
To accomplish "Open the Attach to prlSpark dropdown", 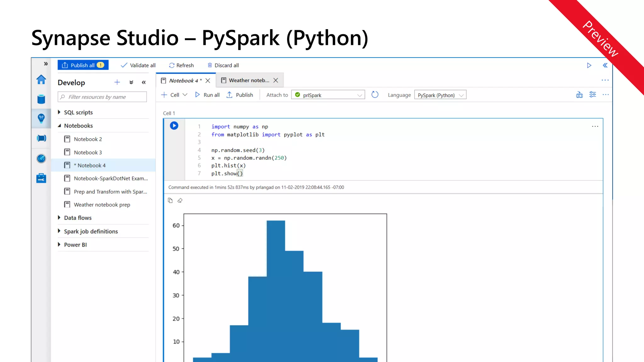I will pyautogui.click(x=328, y=95).
